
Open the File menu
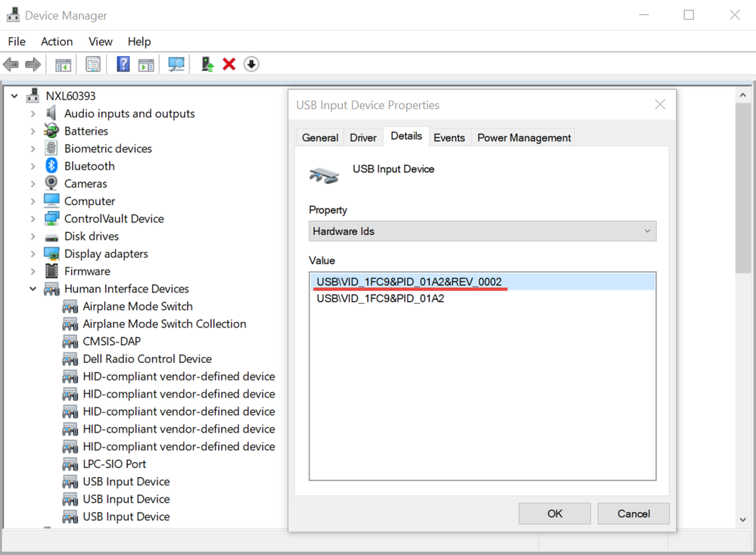17,42
